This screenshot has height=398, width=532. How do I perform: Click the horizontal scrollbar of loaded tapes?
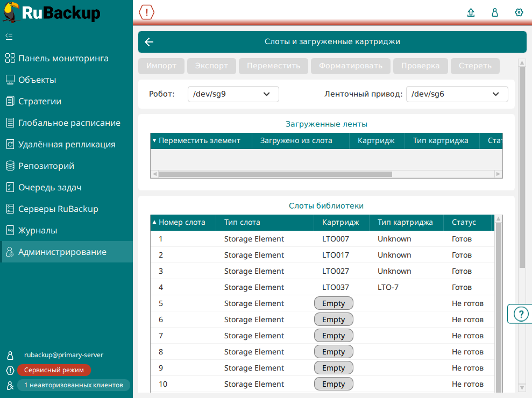point(275,174)
